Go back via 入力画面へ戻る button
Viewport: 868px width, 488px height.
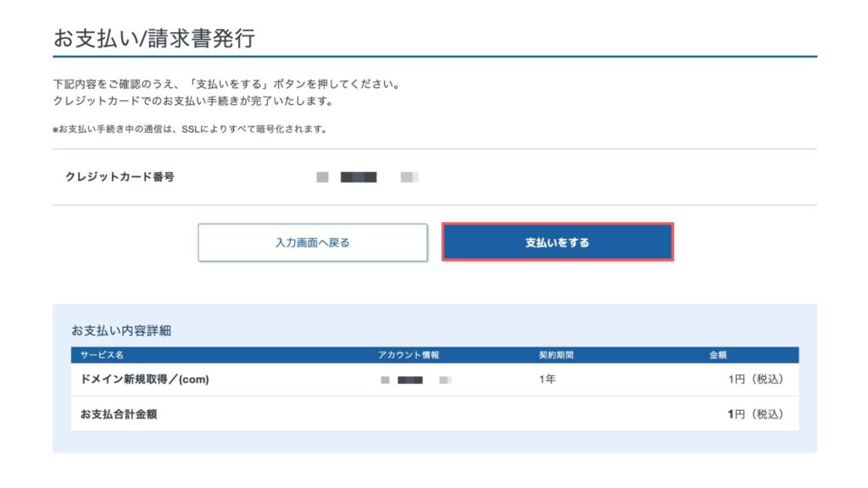(313, 242)
